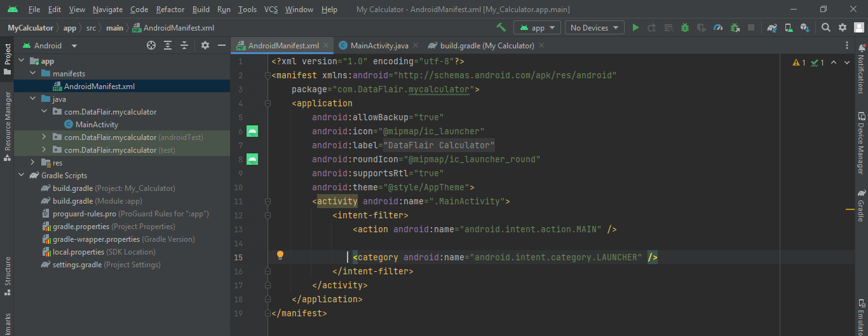Click the green Debug app bug icon
This screenshot has width=868, height=336.
click(x=685, y=27)
